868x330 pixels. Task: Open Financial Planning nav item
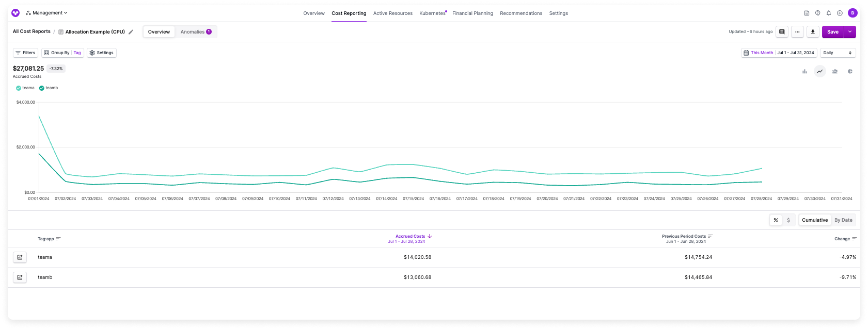pyautogui.click(x=472, y=13)
